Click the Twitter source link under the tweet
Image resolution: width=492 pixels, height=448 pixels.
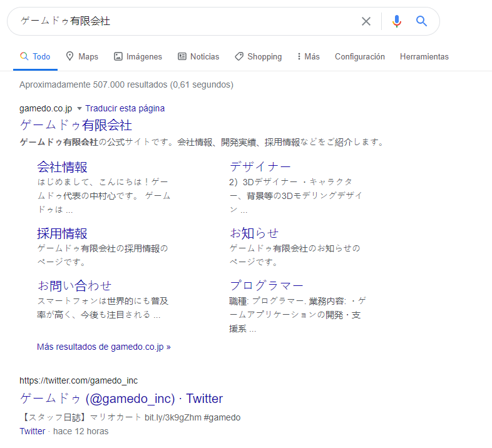tap(33, 431)
